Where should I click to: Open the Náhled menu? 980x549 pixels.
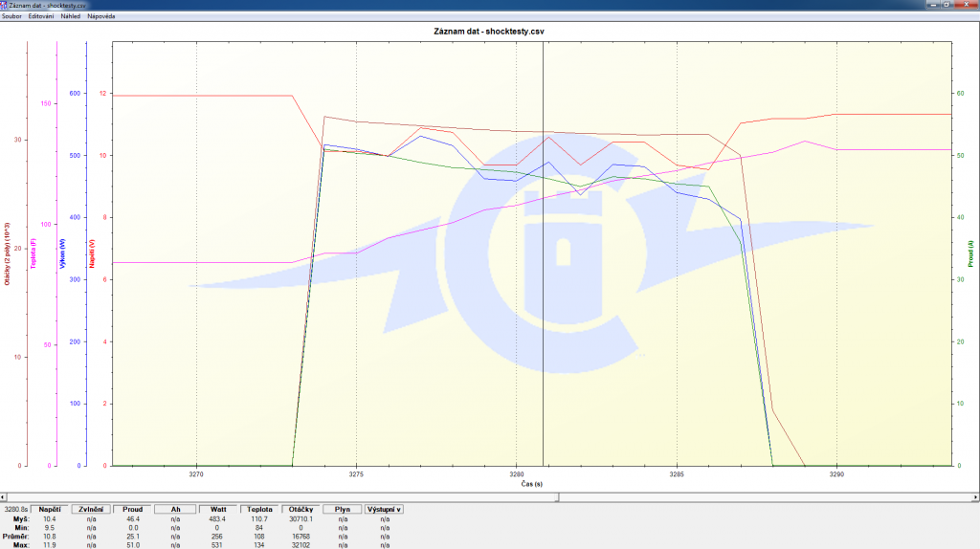tap(71, 17)
